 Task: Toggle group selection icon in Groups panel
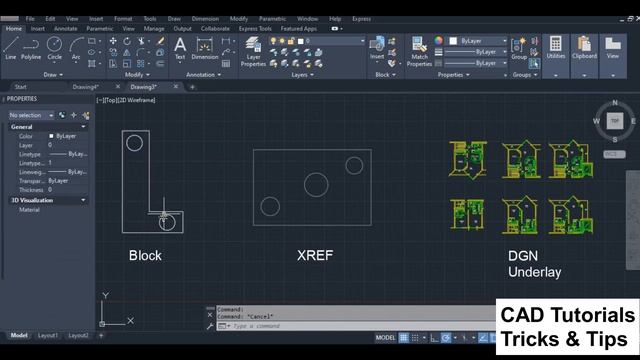coord(534,63)
